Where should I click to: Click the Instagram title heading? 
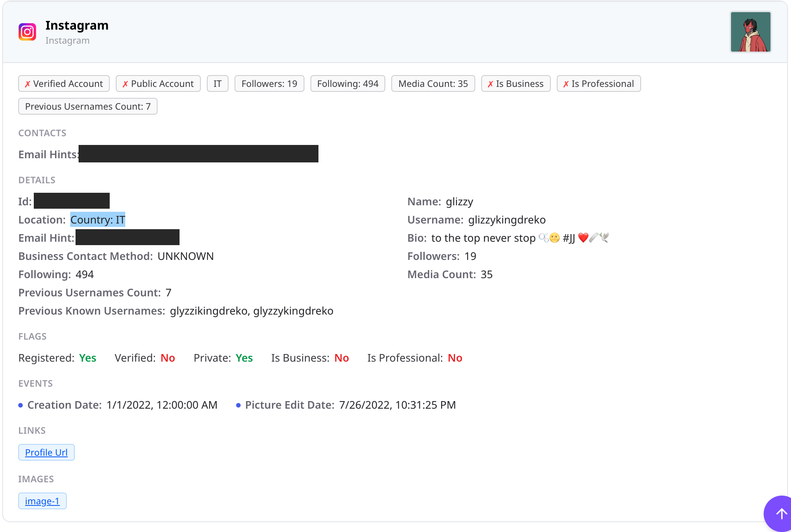point(77,25)
